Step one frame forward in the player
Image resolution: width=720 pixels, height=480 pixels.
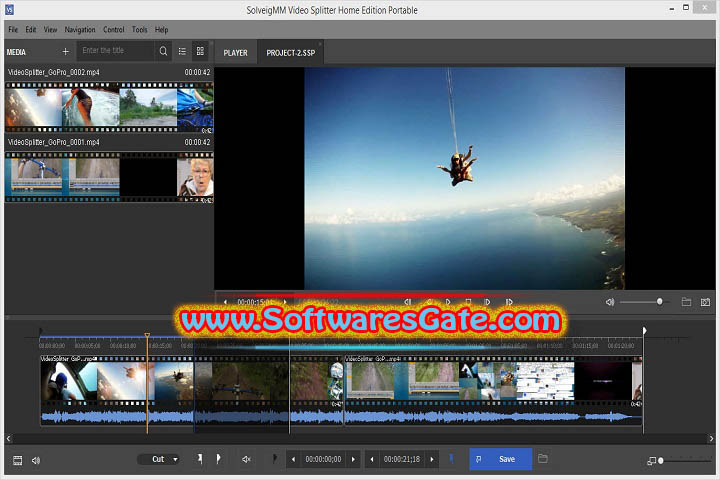click(x=487, y=302)
